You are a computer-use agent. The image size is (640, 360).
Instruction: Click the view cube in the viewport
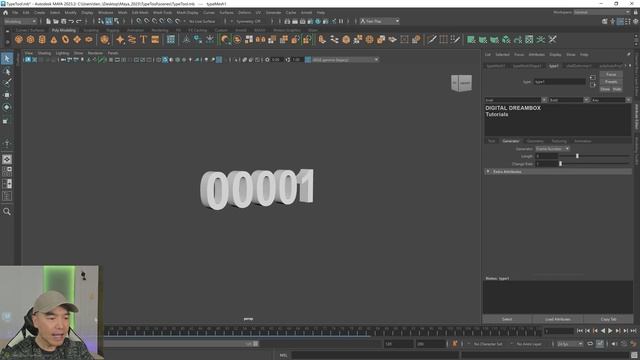click(x=462, y=83)
